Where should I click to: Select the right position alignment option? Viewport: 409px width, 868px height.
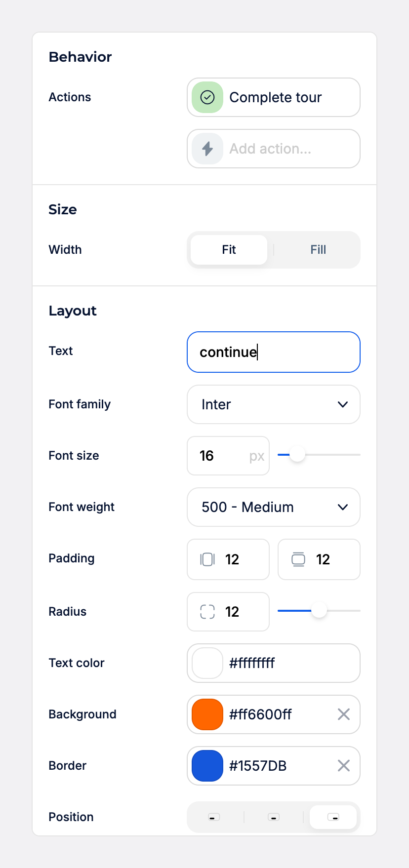[333, 817]
